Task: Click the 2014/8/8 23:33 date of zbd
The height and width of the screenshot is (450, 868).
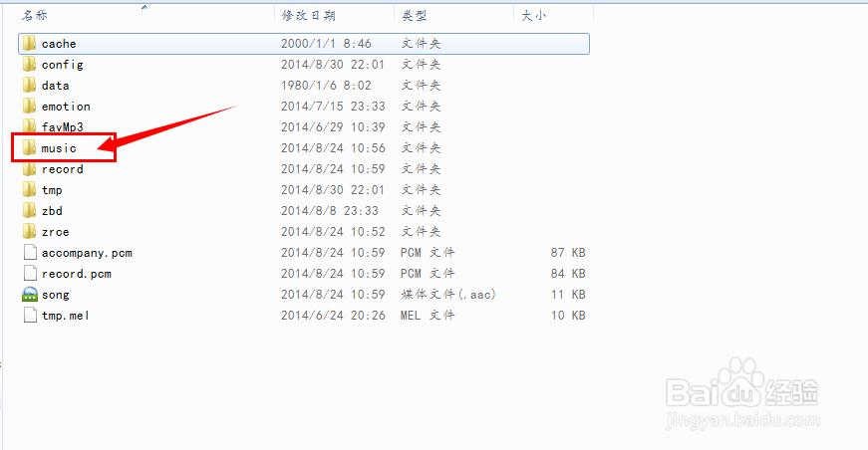Action: click(330, 211)
